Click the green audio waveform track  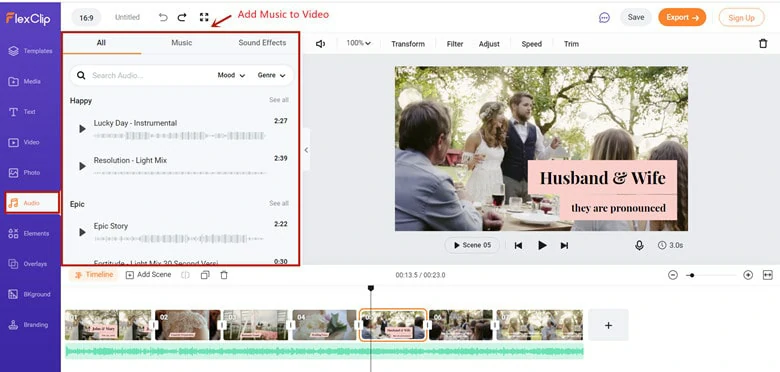pyautogui.click(x=324, y=351)
